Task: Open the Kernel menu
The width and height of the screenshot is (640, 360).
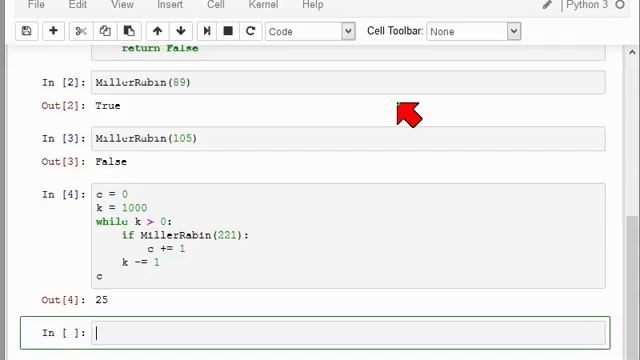Action: coord(263,5)
